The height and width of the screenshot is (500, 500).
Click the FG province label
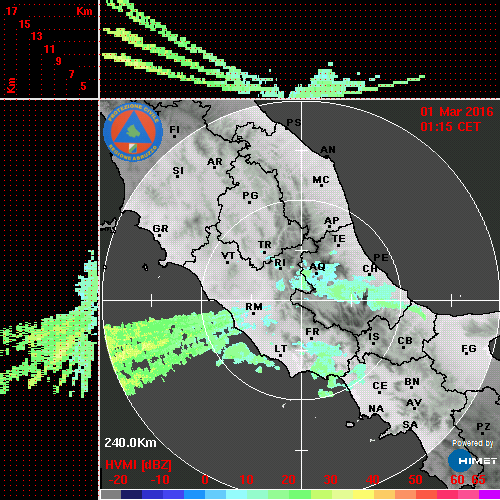click(469, 348)
